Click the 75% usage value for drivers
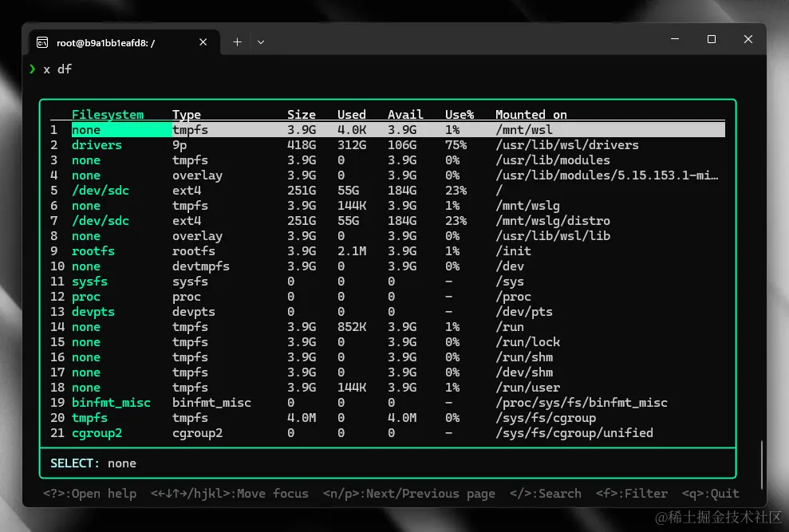 456,145
